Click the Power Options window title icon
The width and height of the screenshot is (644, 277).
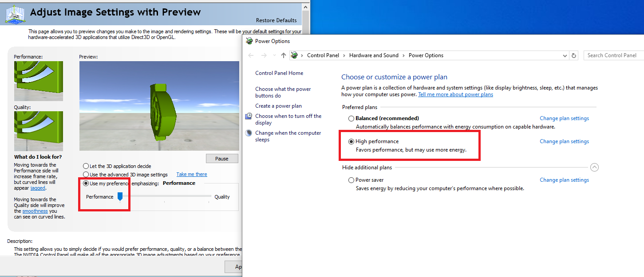249,41
